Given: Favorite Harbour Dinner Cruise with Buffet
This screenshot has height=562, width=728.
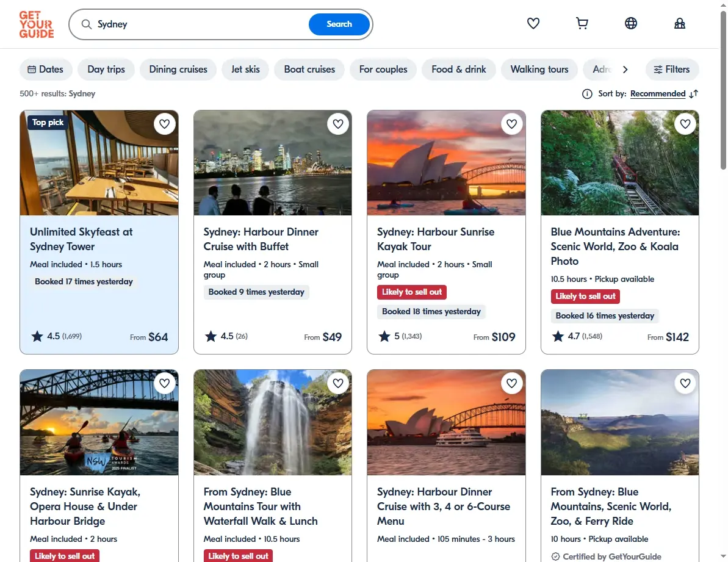Looking at the screenshot, I should tap(338, 124).
